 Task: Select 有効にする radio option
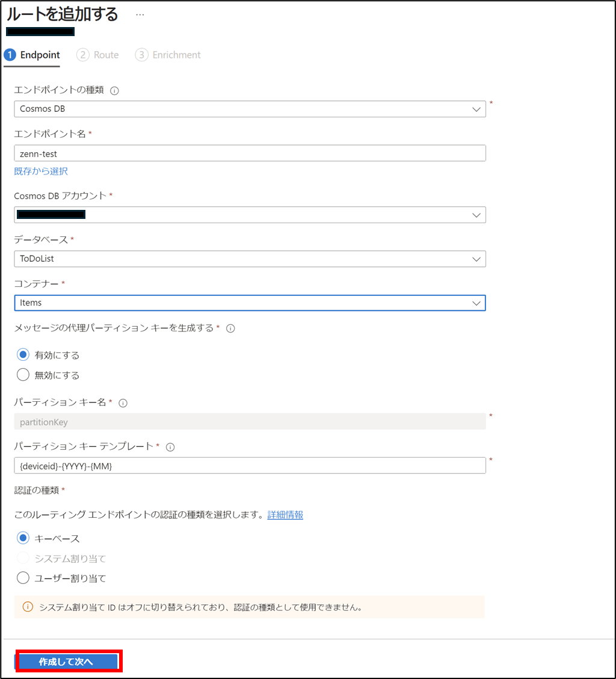click(x=23, y=355)
